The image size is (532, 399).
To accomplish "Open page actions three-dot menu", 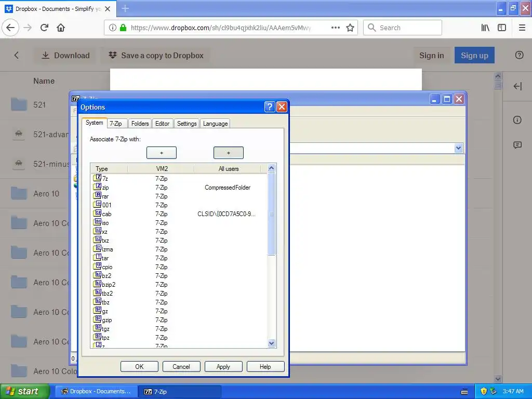I will coord(336,28).
